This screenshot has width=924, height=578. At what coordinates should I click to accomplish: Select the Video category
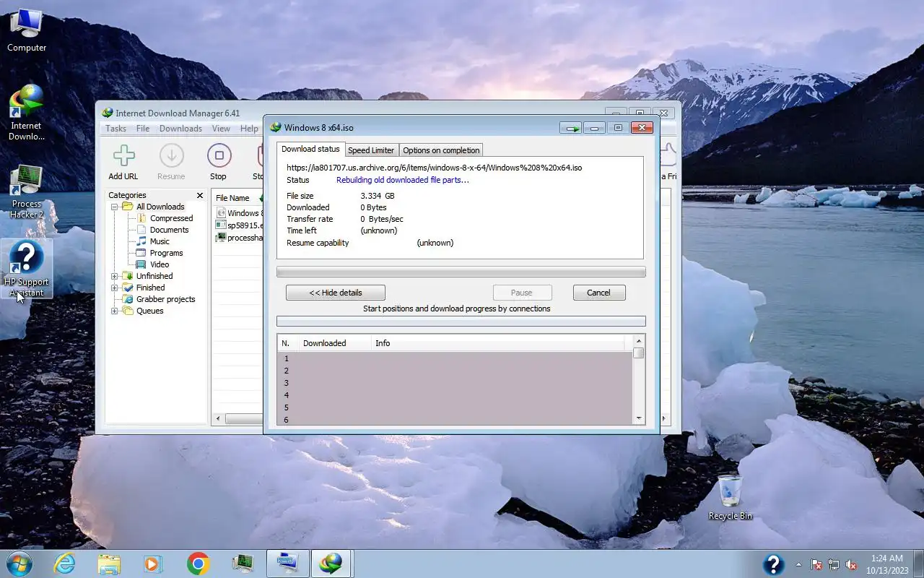click(x=160, y=264)
